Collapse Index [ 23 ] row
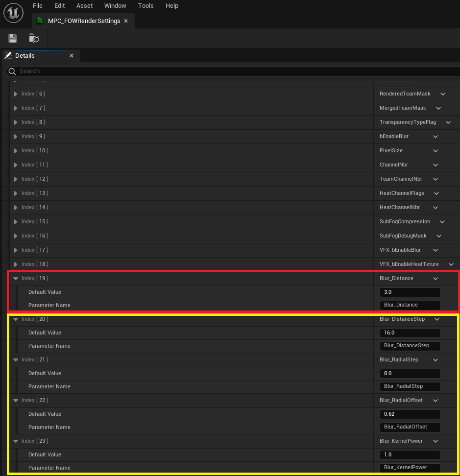The image size is (460, 476). click(x=16, y=441)
